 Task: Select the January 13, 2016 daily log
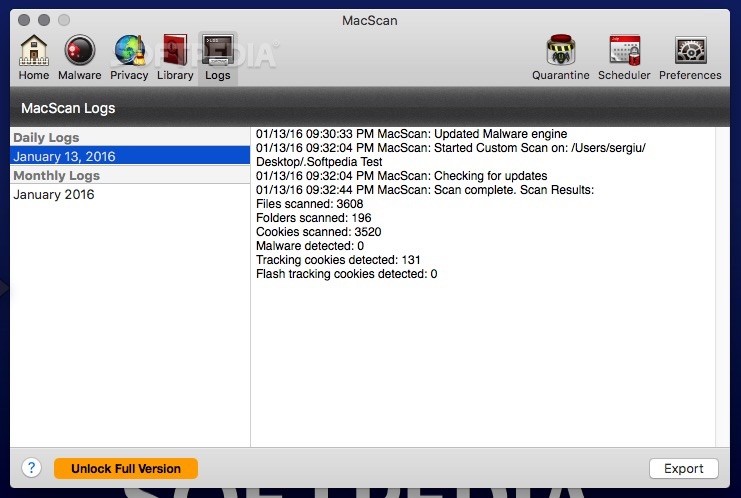[130, 156]
